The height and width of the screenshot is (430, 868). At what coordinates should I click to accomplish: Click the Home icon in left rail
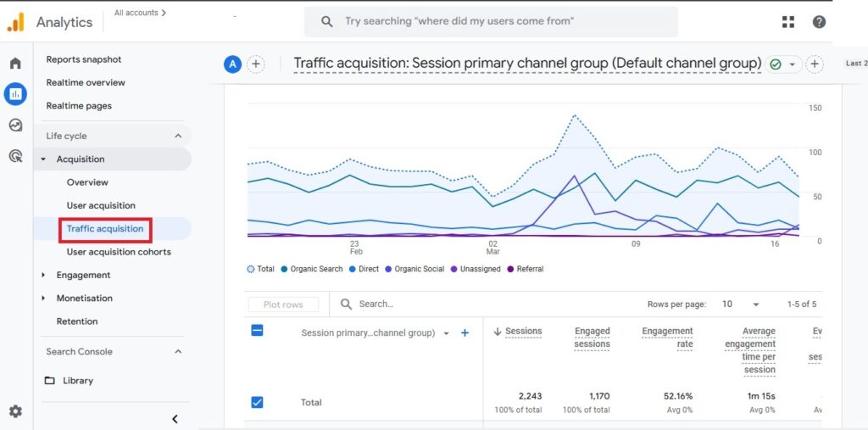15,64
